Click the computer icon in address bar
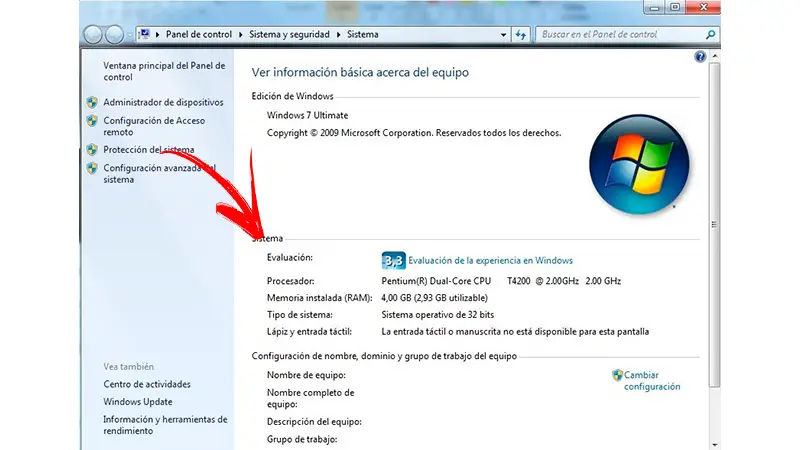The image size is (800, 450). (144, 34)
